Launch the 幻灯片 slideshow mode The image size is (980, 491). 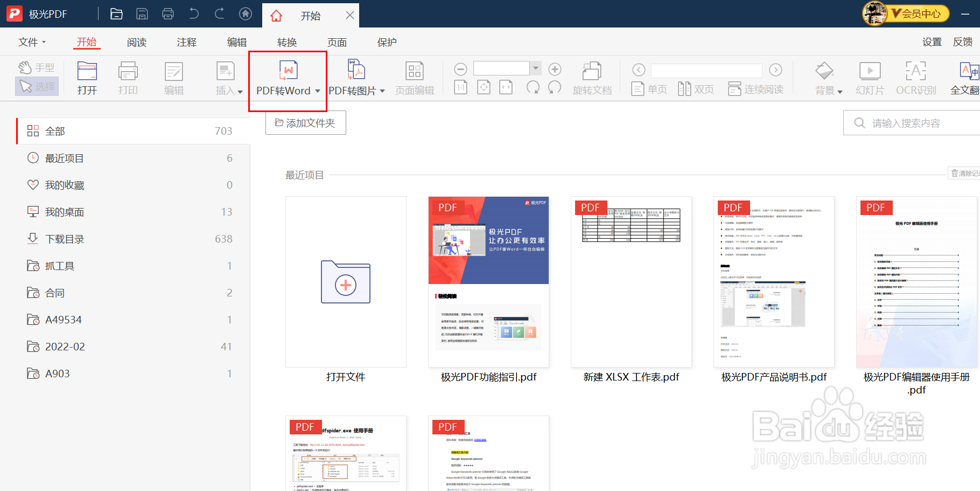pyautogui.click(x=870, y=77)
